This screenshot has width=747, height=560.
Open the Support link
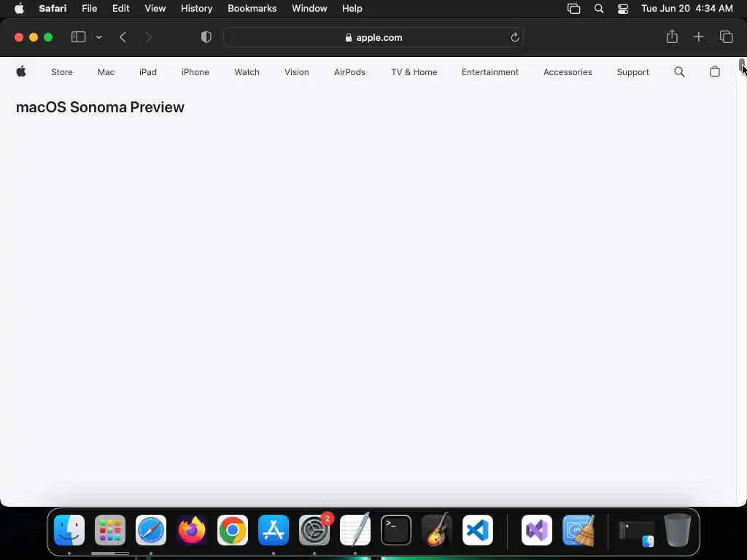[632, 72]
